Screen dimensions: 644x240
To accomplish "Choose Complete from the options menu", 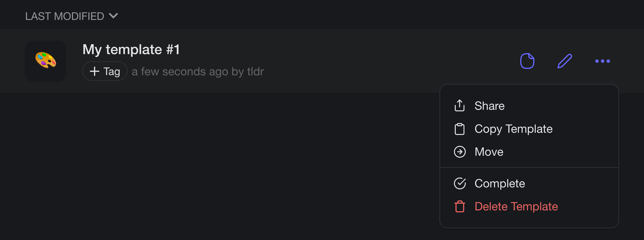I will click(x=500, y=183).
